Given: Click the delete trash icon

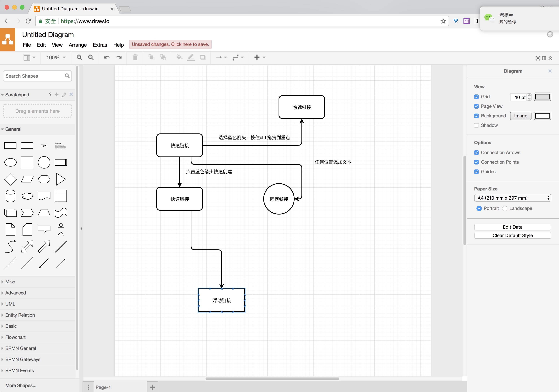Looking at the screenshot, I should tap(135, 57).
